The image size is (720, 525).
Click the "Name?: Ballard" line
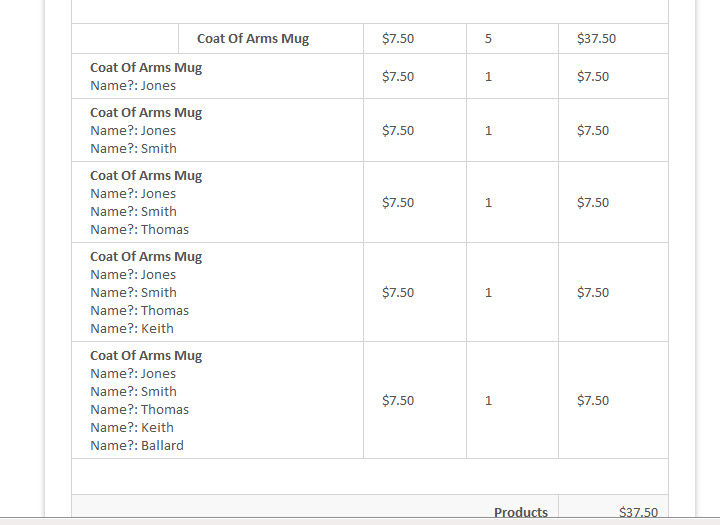click(x=137, y=446)
